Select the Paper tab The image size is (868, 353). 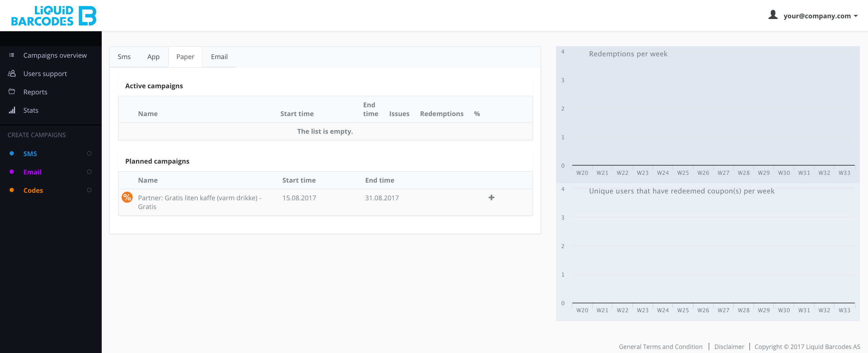tap(185, 57)
